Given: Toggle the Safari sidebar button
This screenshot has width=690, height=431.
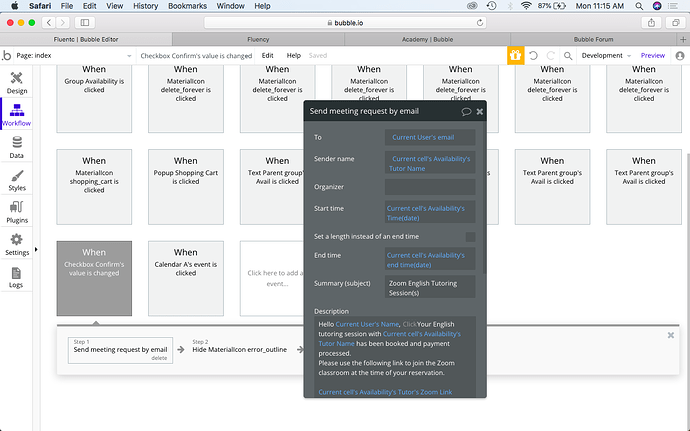Looking at the screenshot, I should (x=85, y=22).
